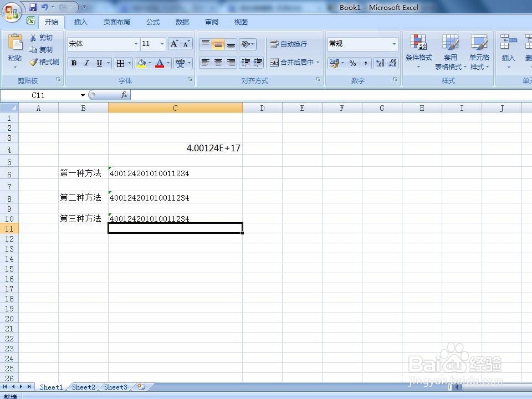Undo the last action
This screenshot has height=399, width=532.
[x=45, y=7]
